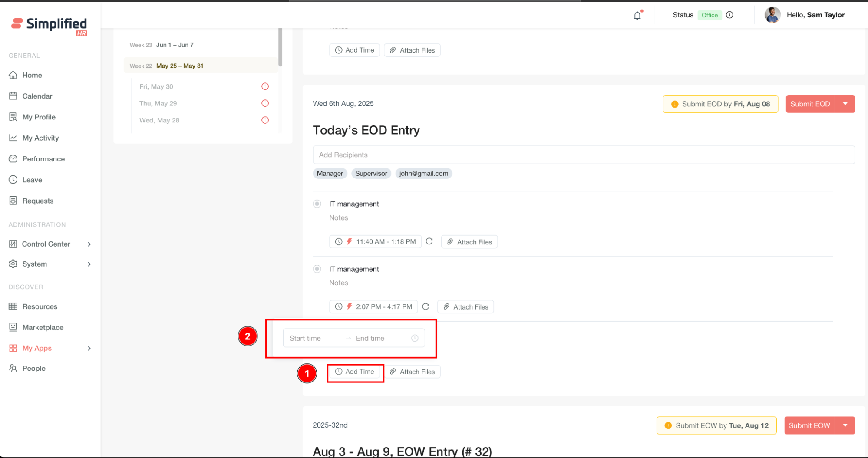
Task: Click the clock icon in time range field
Action: pyautogui.click(x=415, y=338)
